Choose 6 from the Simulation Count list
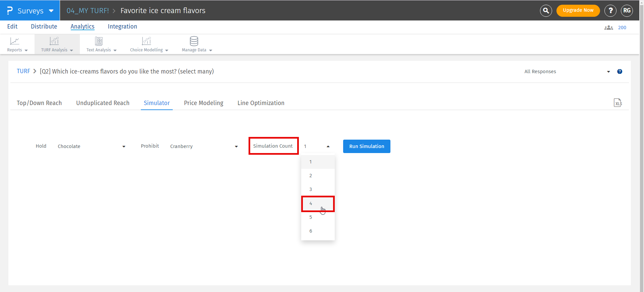 click(318, 231)
